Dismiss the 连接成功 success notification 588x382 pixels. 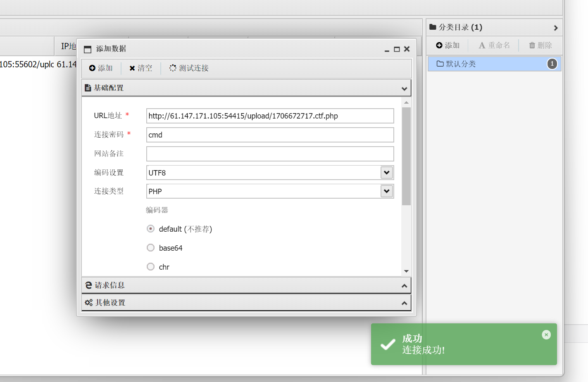pyautogui.click(x=546, y=335)
